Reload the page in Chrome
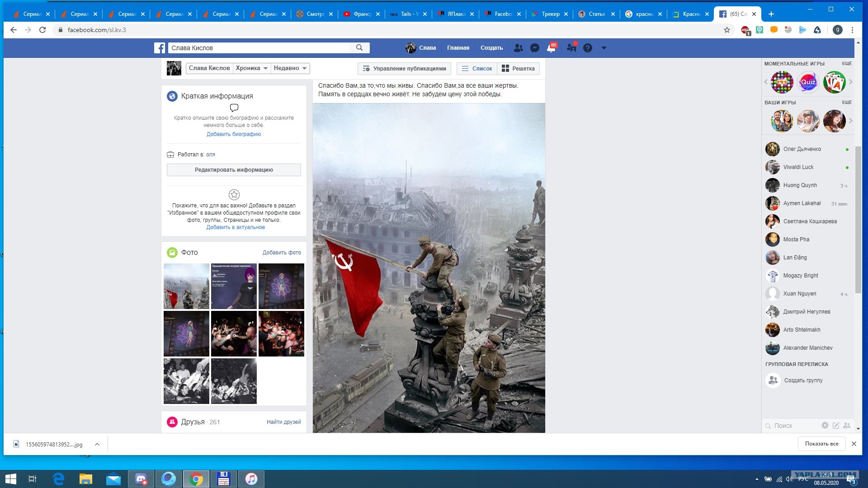868x488 pixels. (42, 30)
